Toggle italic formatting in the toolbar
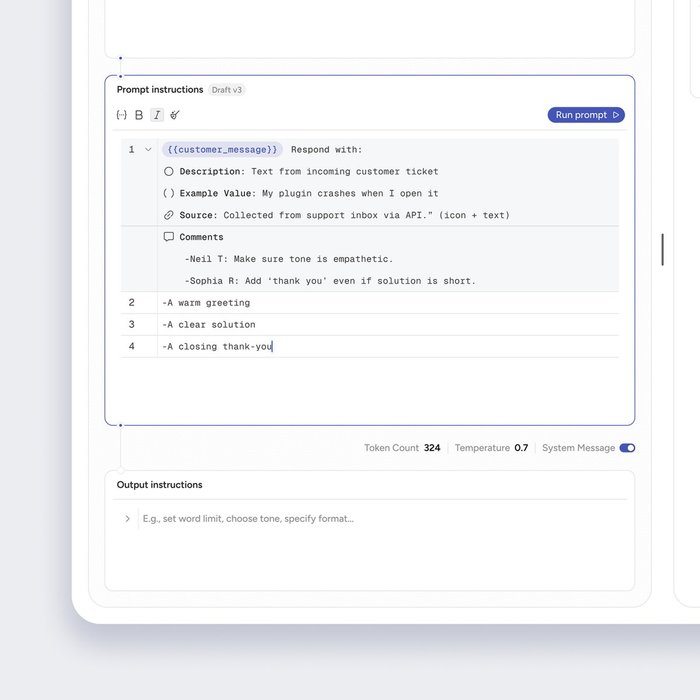 point(157,115)
